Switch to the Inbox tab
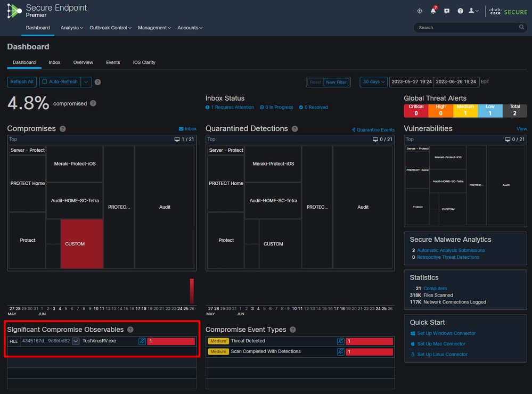The height and width of the screenshot is (394, 532). [54, 62]
